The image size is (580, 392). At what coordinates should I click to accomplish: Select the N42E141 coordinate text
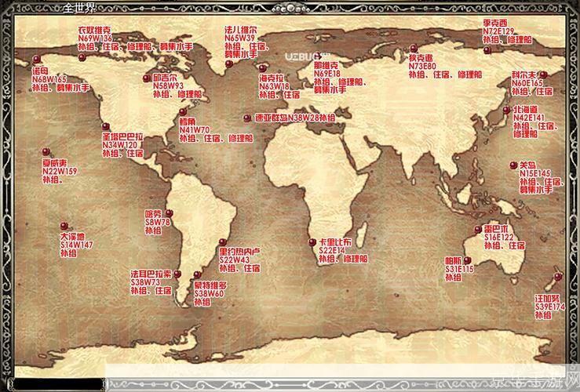(x=528, y=118)
